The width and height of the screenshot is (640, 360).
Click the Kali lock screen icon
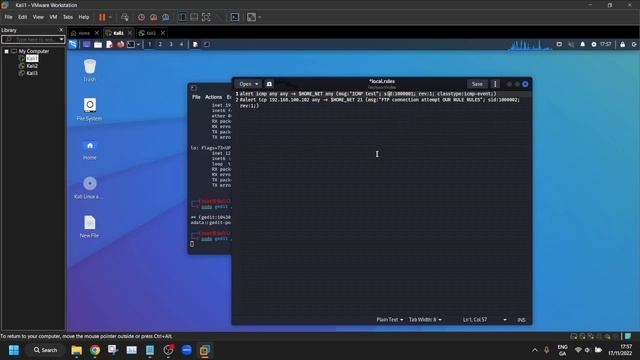(x=622, y=44)
